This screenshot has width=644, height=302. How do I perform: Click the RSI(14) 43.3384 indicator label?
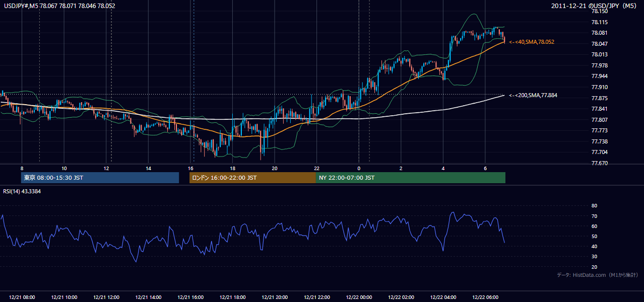[x=22, y=191]
